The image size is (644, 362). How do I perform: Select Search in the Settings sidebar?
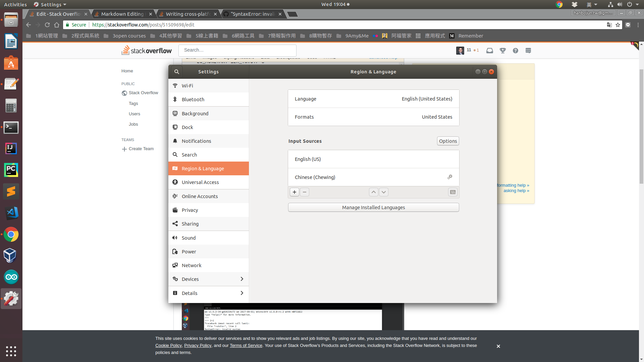[x=209, y=155]
